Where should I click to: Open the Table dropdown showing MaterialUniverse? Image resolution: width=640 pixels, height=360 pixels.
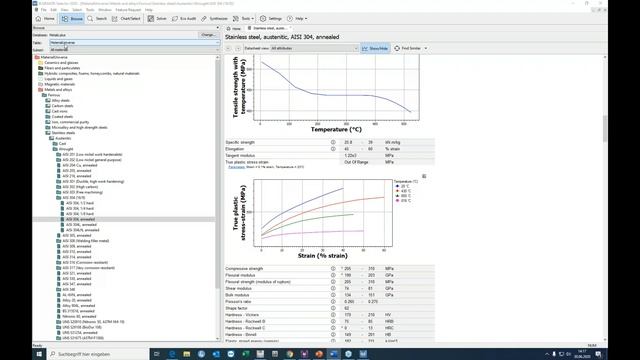(135, 42)
